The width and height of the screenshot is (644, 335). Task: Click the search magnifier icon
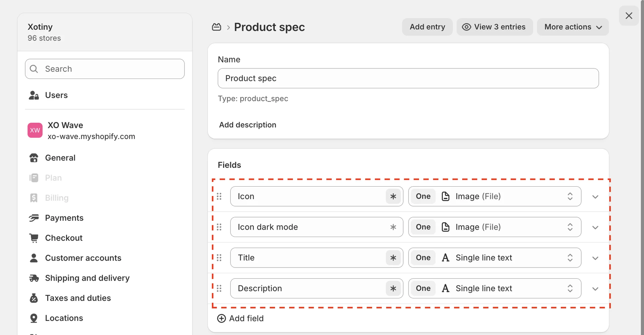click(34, 69)
